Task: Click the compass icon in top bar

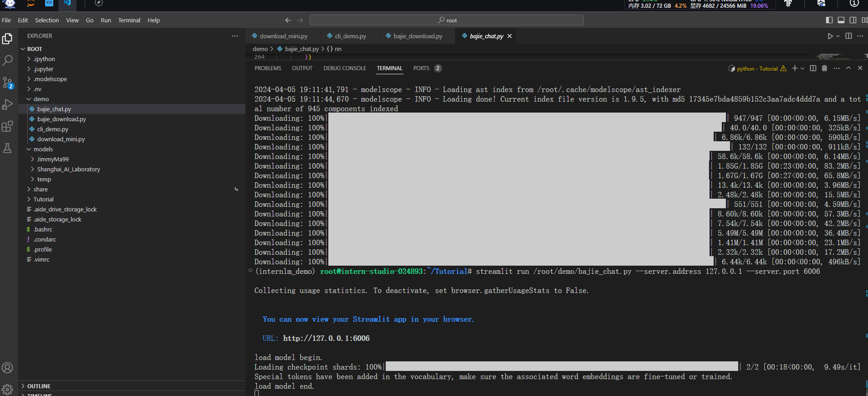Action: 99,3
